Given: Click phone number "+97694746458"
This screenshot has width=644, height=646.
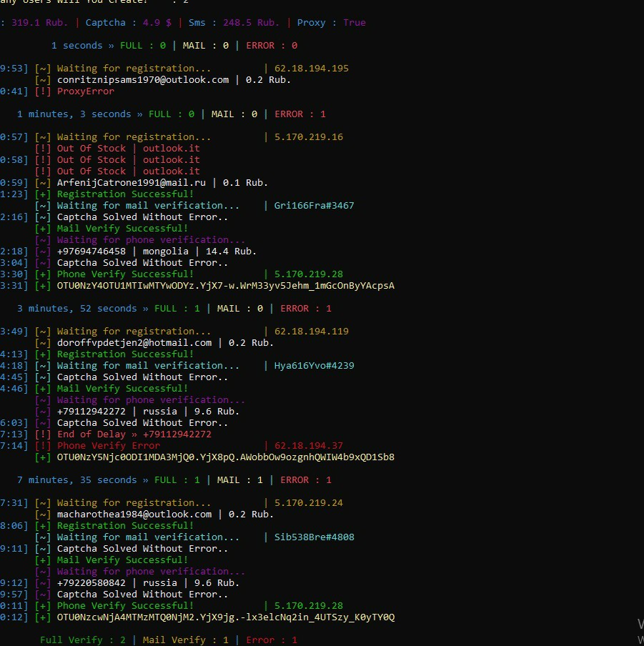Looking at the screenshot, I should point(91,252).
